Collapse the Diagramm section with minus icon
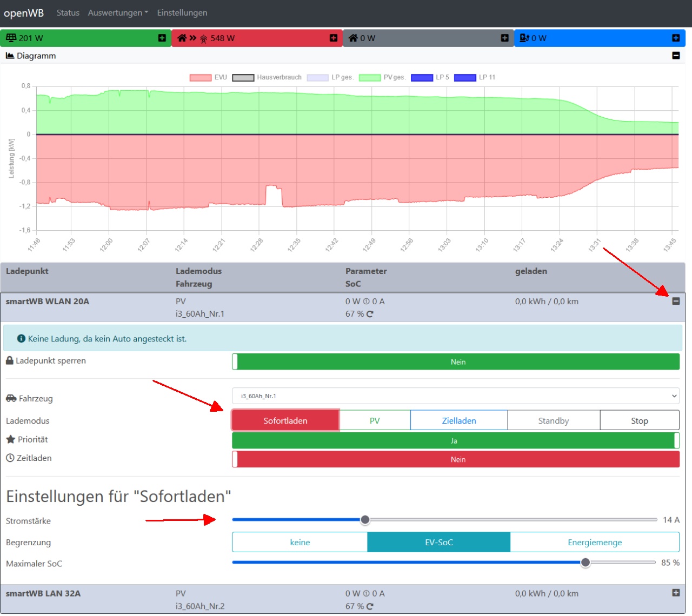This screenshot has width=692, height=616. tap(675, 56)
